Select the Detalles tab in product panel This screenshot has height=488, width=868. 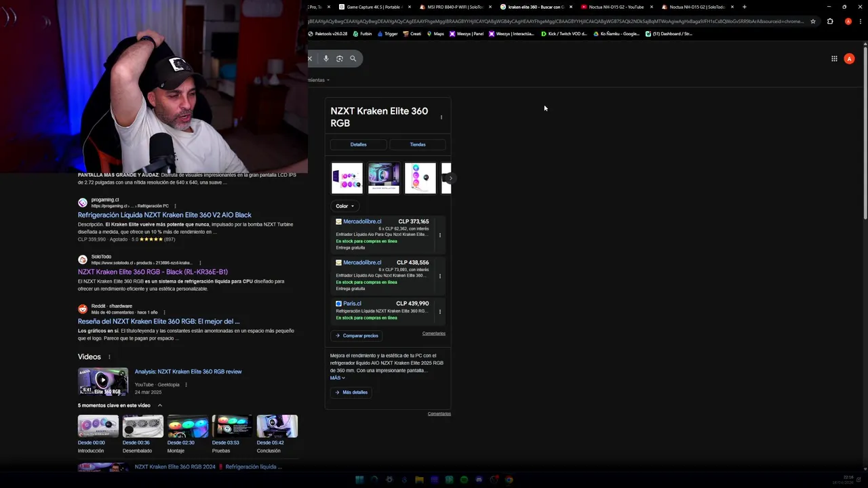[x=359, y=144]
